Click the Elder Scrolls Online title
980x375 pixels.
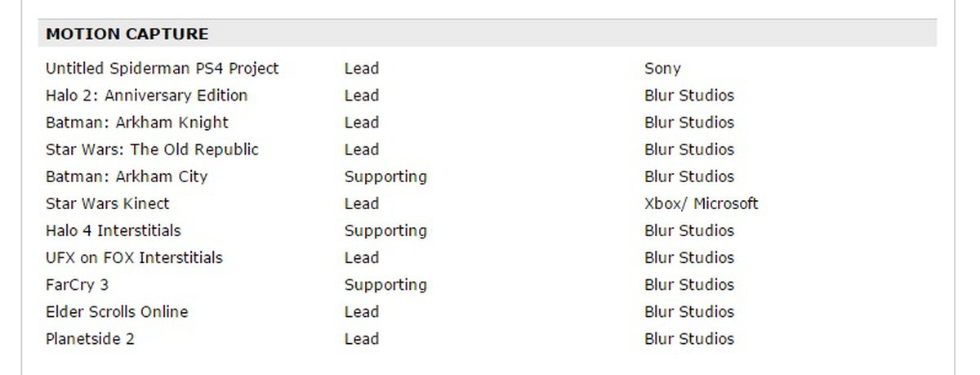pyautogui.click(x=117, y=311)
